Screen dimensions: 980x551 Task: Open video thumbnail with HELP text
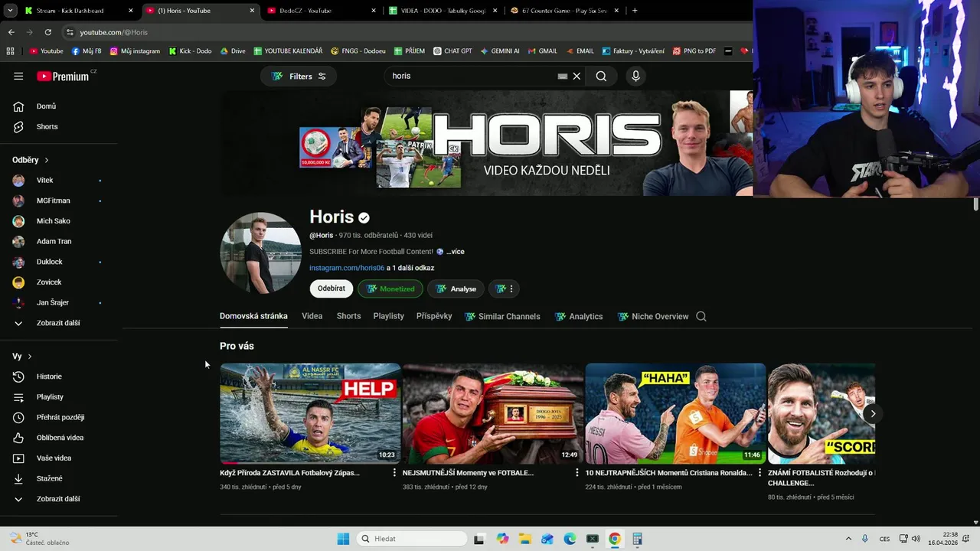(x=310, y=413)
